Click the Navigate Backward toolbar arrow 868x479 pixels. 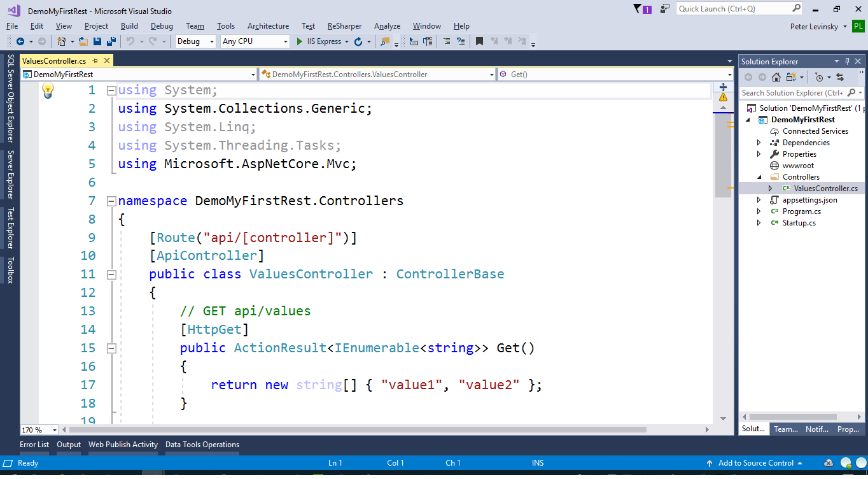[x=20, y=41]
